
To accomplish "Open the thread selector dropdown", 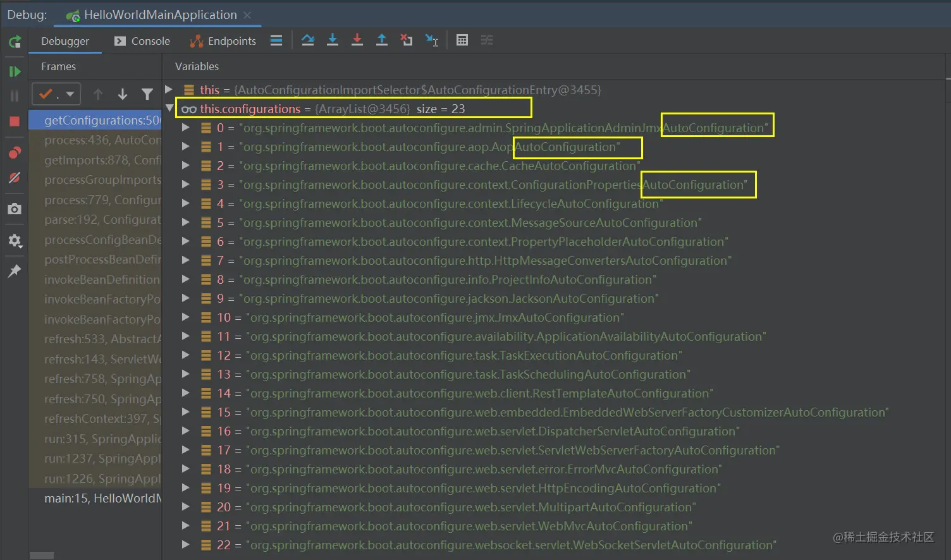I will click(56, 95).
